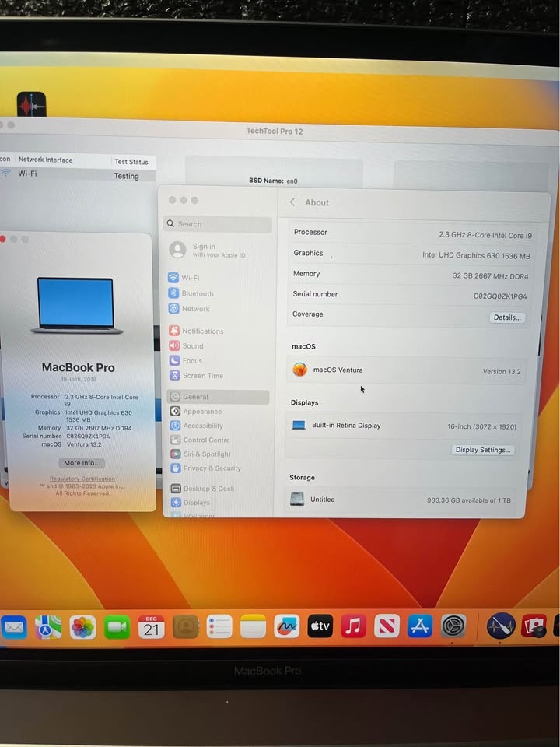Launch Photo Booth from the Dock
The image size is (560, 747).
click(x=534, y=626)
